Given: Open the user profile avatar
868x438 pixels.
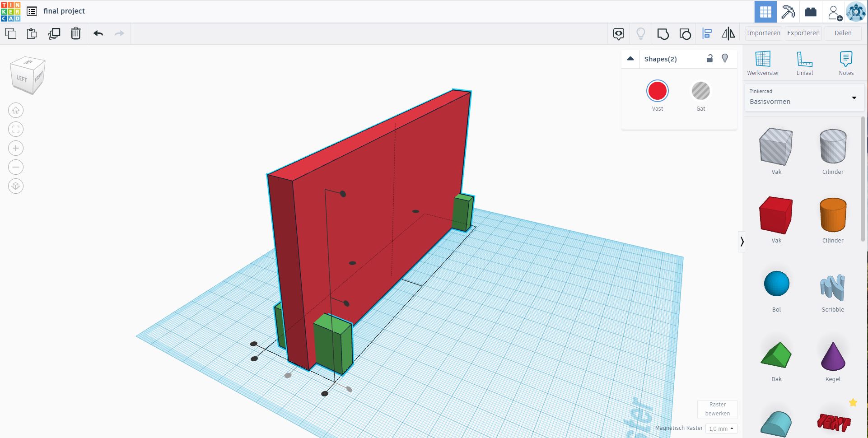Looking at the screenshot, I should coord(856,12).
